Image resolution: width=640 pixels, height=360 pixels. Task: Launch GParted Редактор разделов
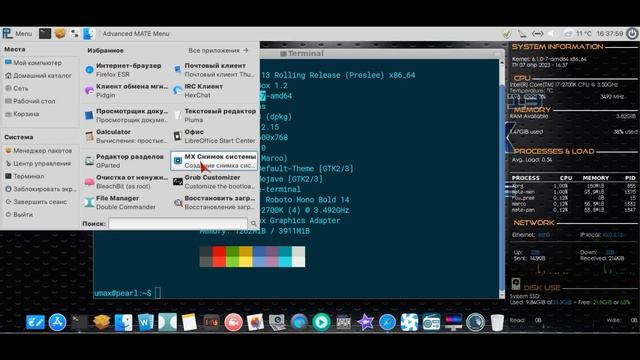125,161
